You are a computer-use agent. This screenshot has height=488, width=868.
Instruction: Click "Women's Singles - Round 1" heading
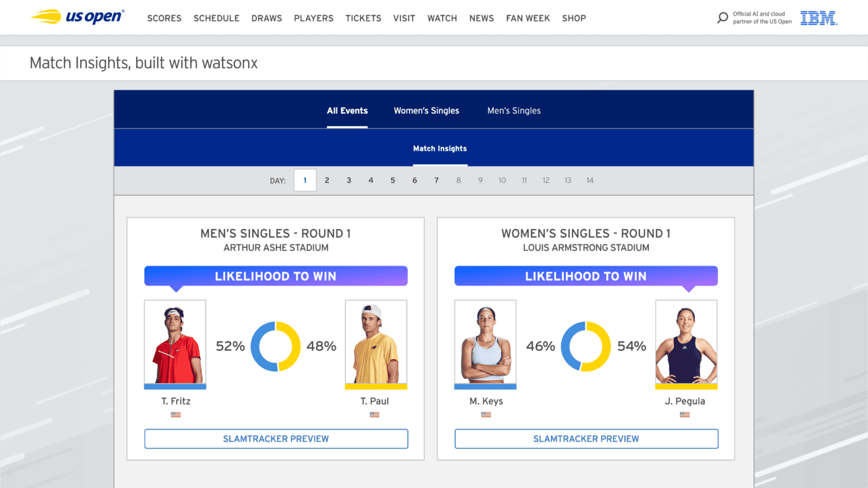pos(586,234)
